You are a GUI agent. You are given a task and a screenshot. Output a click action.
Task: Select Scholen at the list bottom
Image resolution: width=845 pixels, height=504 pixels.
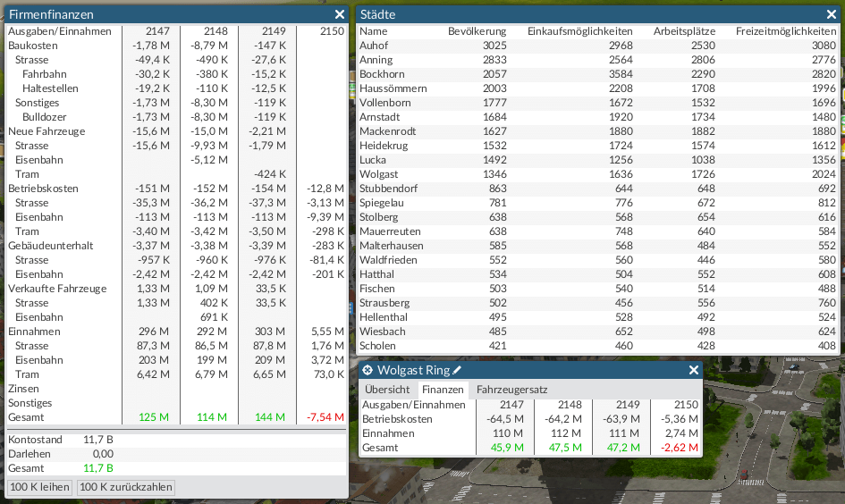597,345
